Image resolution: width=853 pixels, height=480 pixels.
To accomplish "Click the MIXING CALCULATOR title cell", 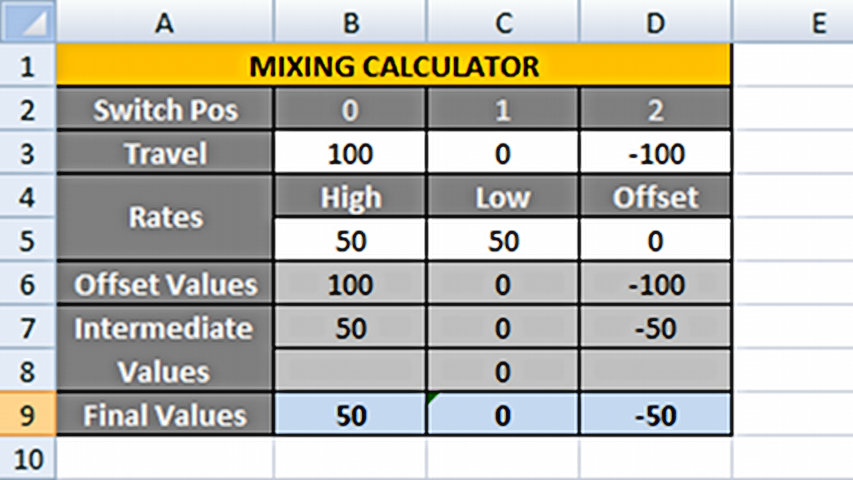I will coord(394,67).
